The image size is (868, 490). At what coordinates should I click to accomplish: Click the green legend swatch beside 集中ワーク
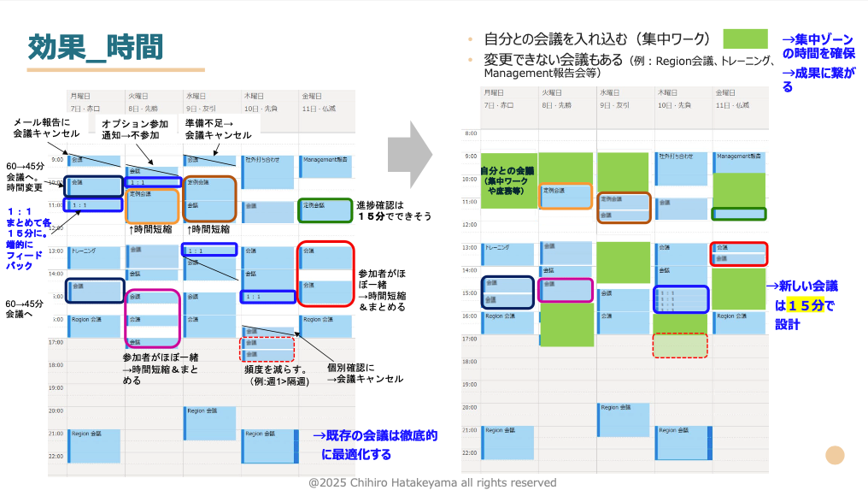point(745,39)
